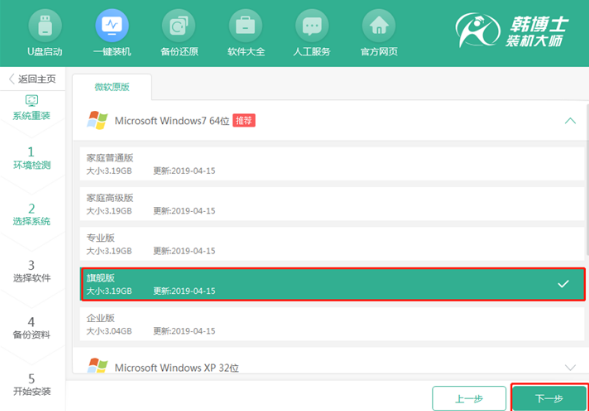Select the 专业版 edition row

point(332,244)
